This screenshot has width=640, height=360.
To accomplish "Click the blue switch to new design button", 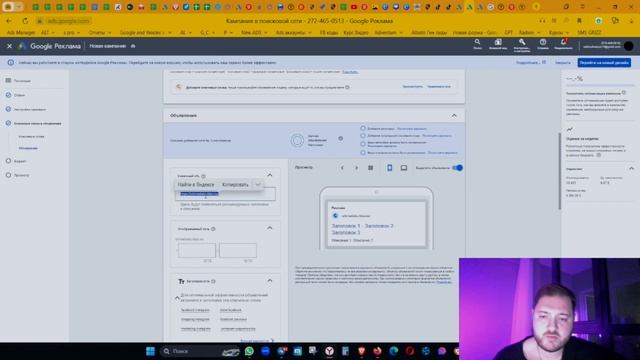I will [604, 63].
